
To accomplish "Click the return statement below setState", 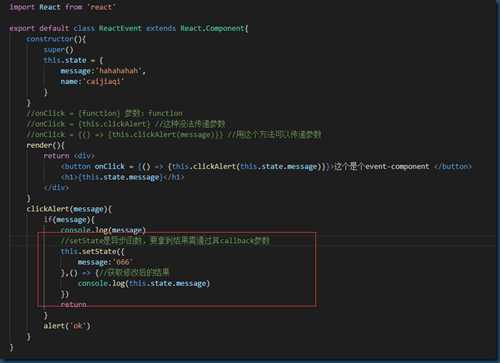I will pyautogui.click(x=73, y=304).
